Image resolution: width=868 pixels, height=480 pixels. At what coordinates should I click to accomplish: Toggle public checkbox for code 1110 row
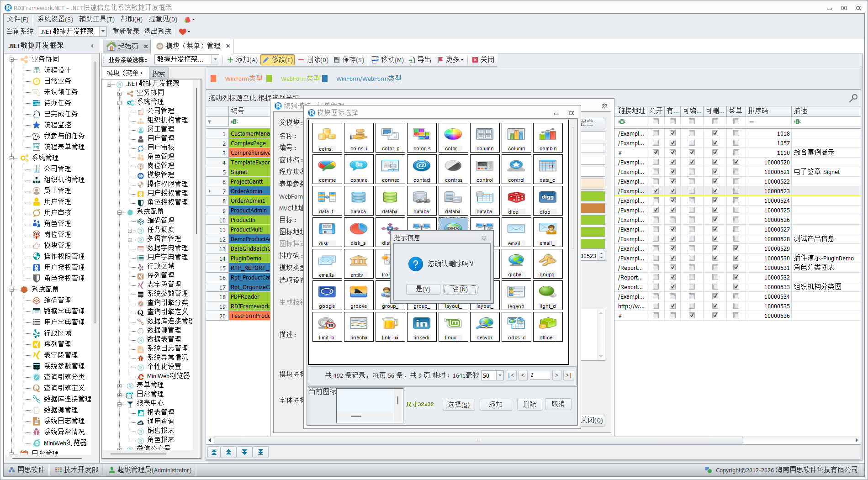(656, 153)
